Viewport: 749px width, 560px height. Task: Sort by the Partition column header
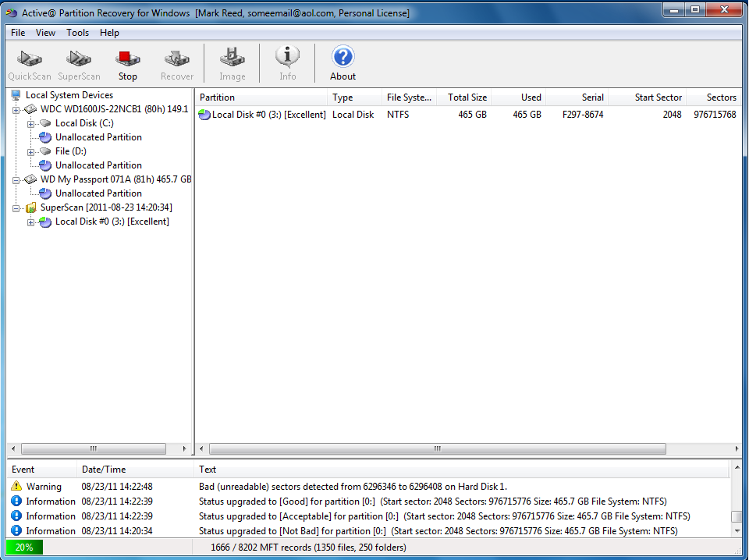click(261, 97)
